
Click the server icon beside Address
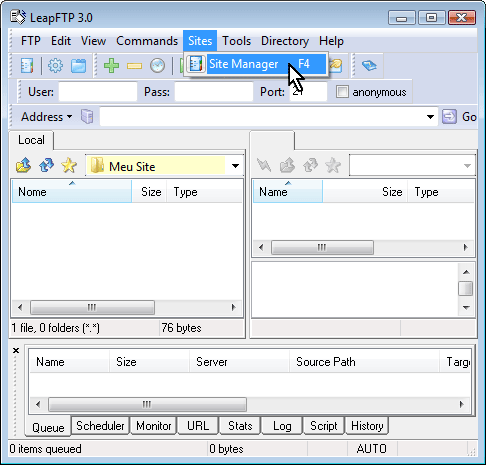click(x=87, y=116)
